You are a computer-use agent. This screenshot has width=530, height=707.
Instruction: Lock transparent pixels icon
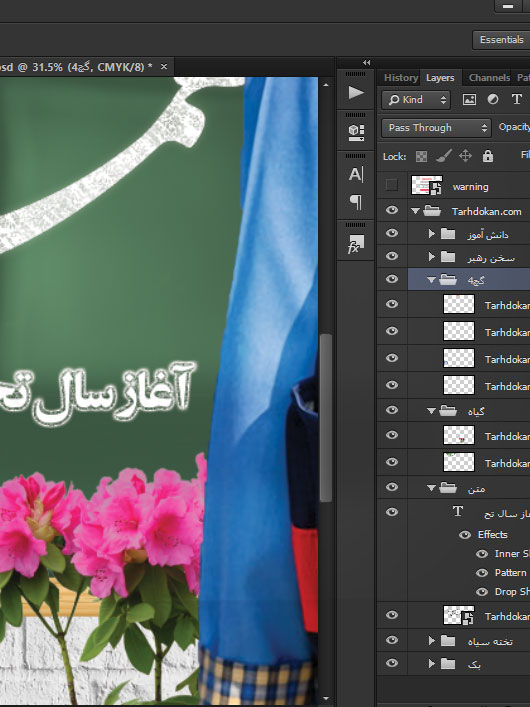tap(421, 156)
